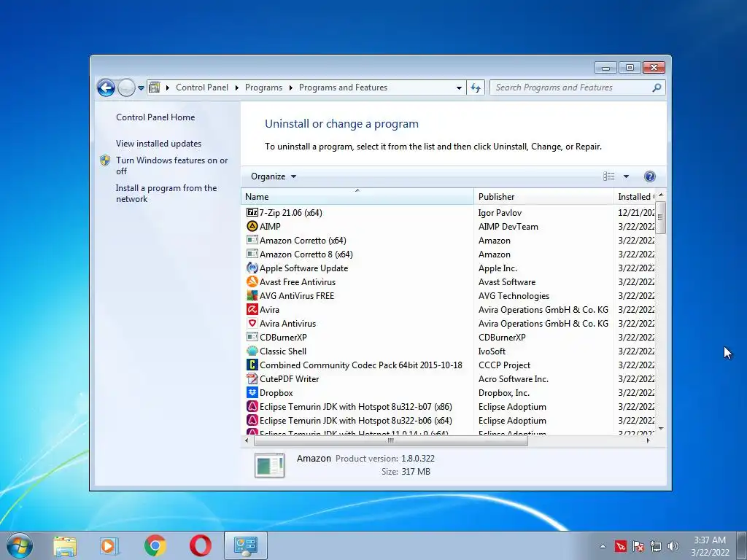
Task: Open the more view options dropdown arrow
Action: pos(626,176)
